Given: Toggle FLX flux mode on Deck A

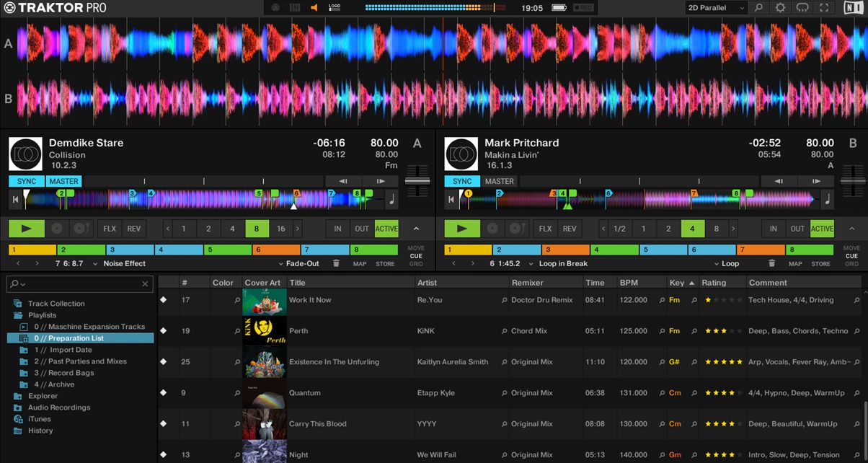Looking at the screenshot, I should [110, 229].
